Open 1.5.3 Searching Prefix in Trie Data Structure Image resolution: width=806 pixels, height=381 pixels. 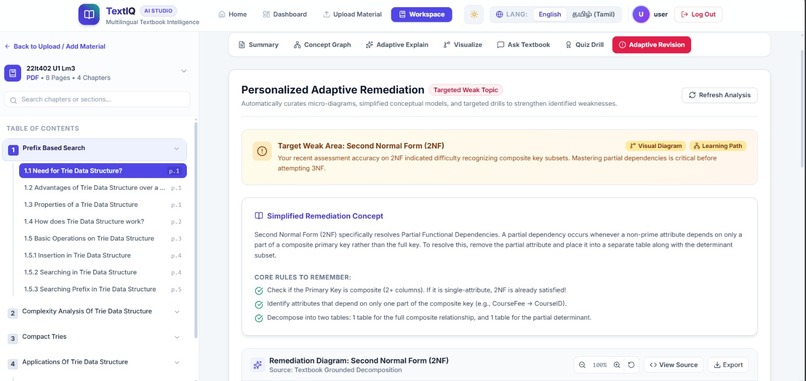pos(103,289)
